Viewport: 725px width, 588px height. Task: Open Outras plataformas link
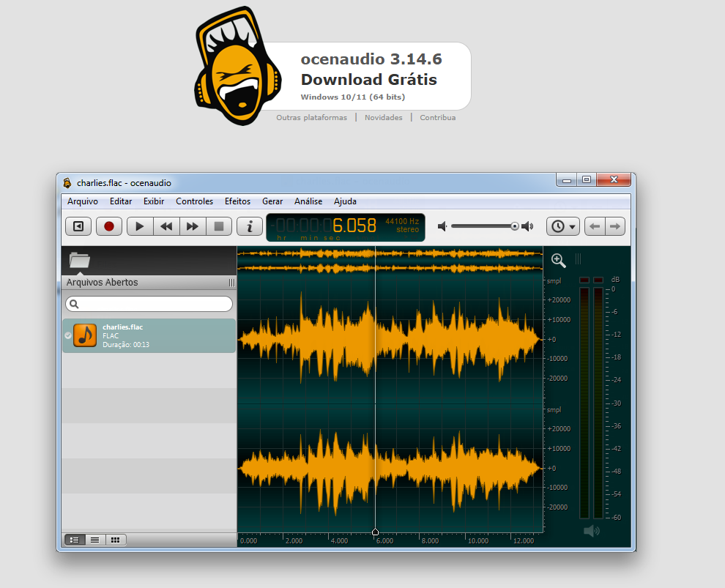(x=312, y=118)
